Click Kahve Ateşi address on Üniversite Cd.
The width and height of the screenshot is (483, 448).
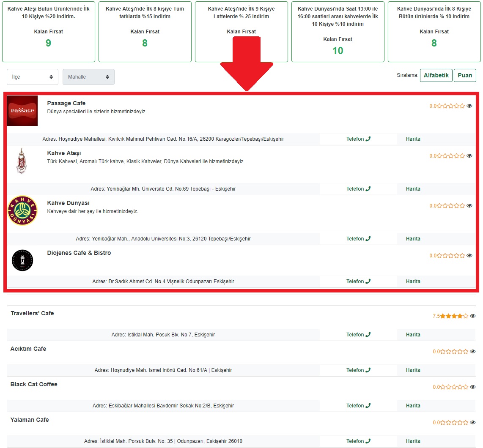pyautogui.click(x=163, y=189)
